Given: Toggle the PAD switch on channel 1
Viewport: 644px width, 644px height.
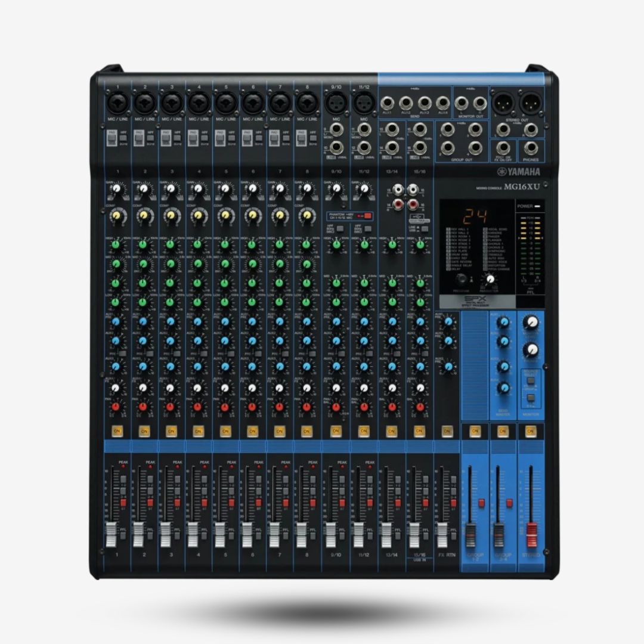Looking at the screenshot, I should 112,138.
